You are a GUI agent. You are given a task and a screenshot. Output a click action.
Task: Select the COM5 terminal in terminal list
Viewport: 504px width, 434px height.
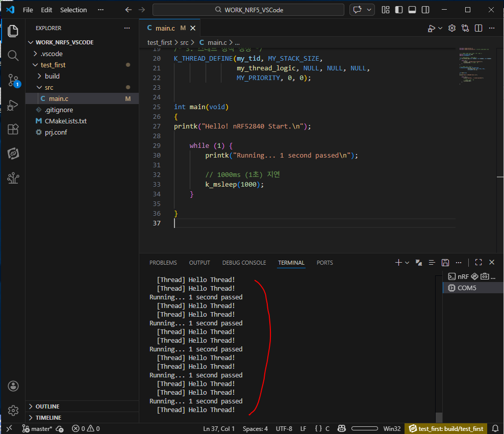tap(473, 288)
